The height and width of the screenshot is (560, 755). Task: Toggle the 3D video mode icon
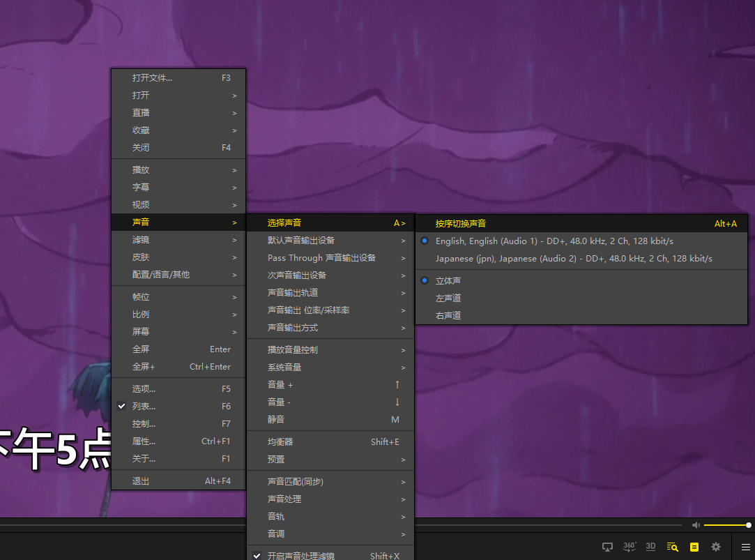(x=650, y=547)
